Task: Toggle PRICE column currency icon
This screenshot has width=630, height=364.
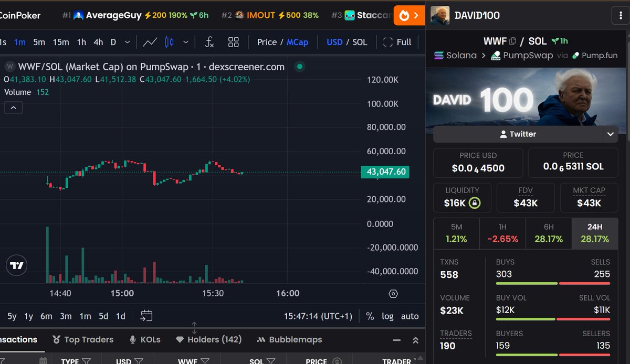Action: tap(337, 361)
